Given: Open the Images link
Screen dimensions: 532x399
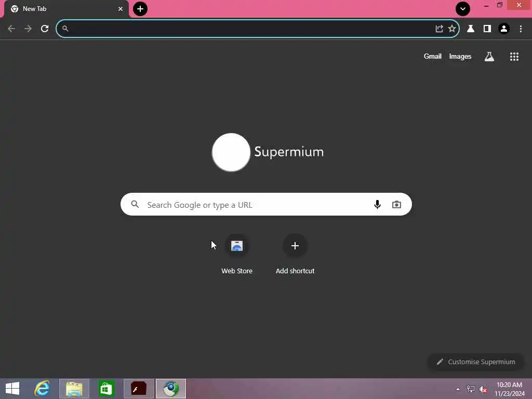Looking at the screenshot, I should point(460,56).
